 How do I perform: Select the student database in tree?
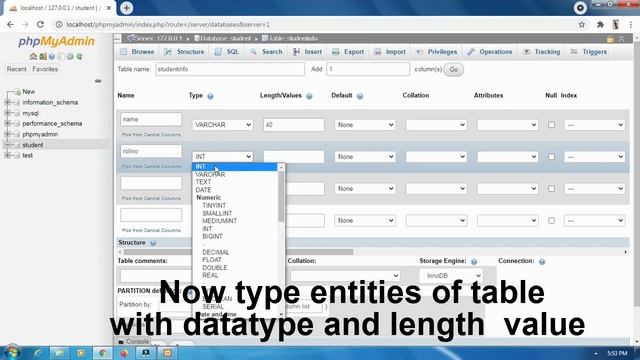point(33,145)
